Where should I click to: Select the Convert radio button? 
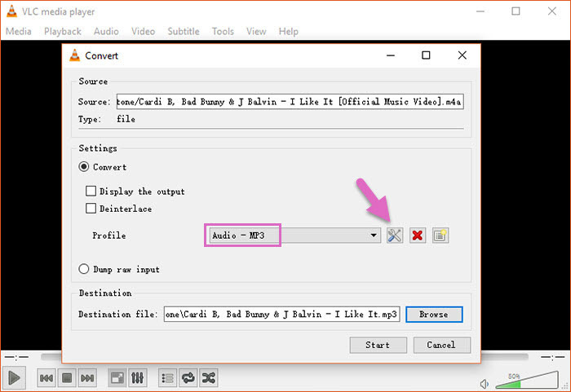point(84,167)
